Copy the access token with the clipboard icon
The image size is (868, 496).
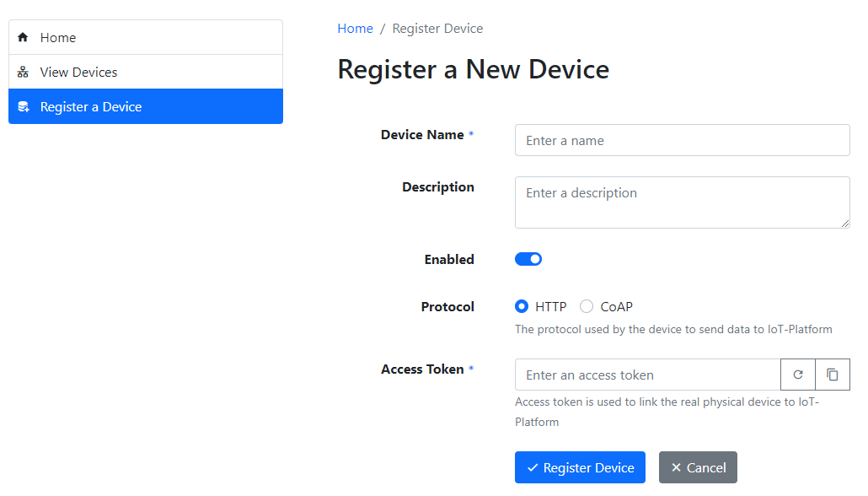point(833,375)
